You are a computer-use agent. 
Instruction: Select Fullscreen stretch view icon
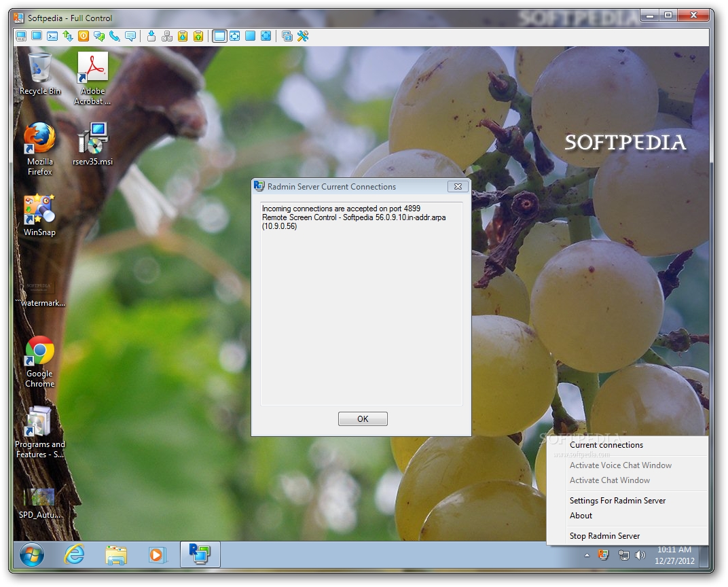pos(266,36)
